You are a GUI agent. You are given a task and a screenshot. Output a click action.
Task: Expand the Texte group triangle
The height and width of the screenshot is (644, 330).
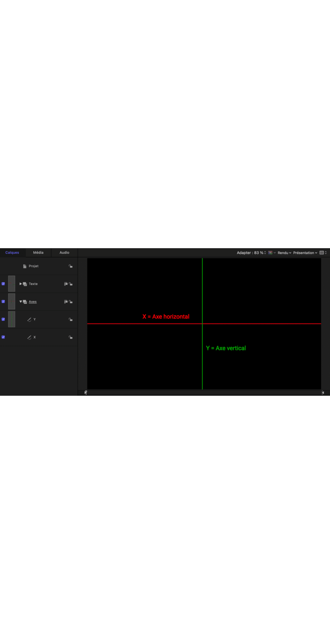[x=21, y=284]
